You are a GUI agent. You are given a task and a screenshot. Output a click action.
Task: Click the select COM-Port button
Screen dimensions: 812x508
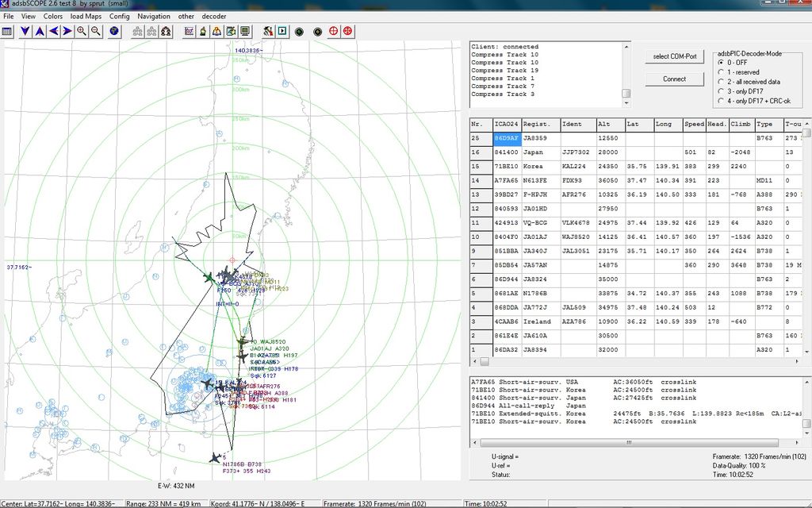(674, 56)
